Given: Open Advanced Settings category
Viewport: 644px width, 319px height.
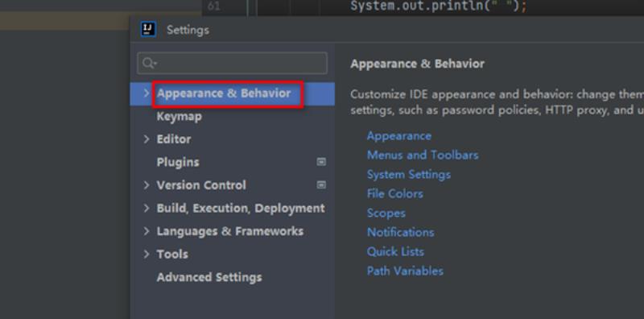Looking at the screenshot, I should (209, 277).
